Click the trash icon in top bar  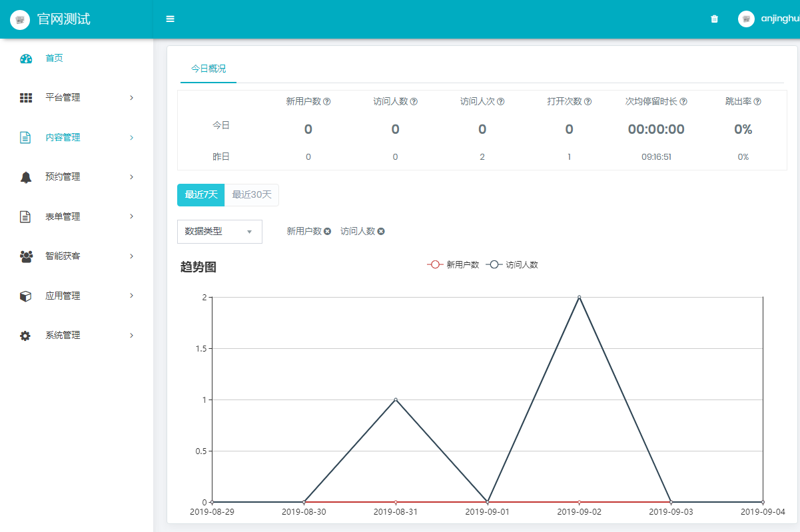tap(714, 19)
